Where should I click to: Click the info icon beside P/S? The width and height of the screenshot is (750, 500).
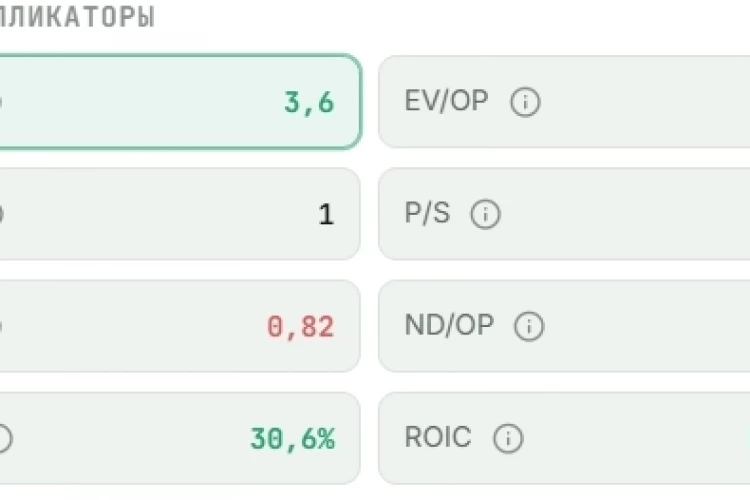(x=485, y=214)
